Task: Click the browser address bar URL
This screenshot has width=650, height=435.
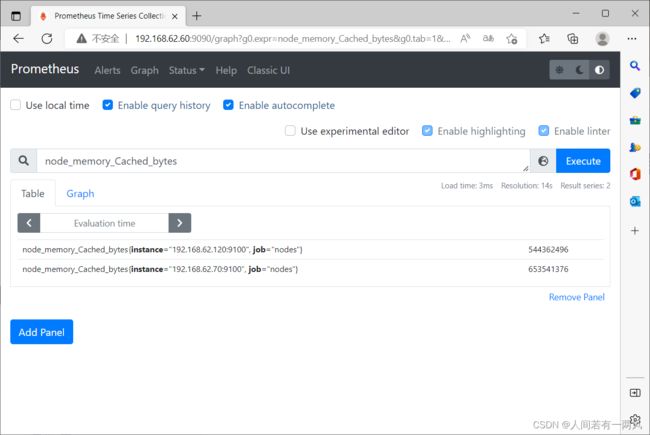Action: coord(293,39)
